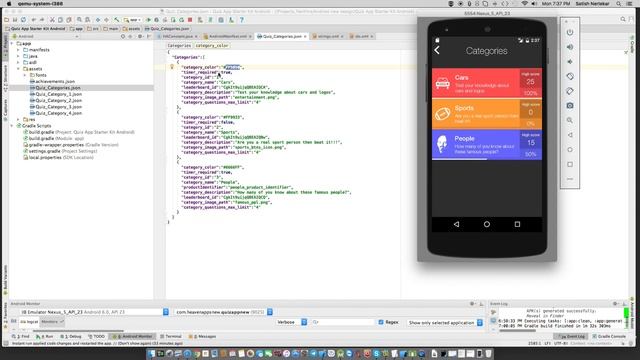Click the Save All toolbar icon

[15, 20]
